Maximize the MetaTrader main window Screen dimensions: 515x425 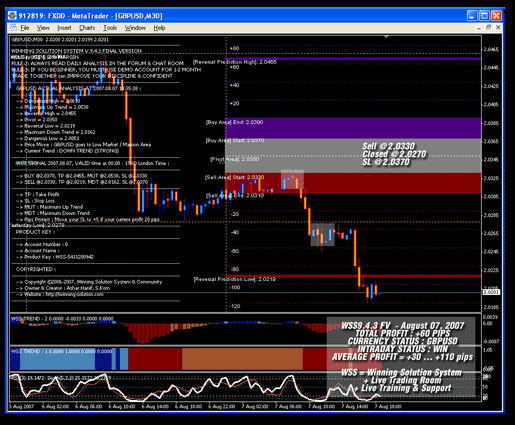[484, 16]
